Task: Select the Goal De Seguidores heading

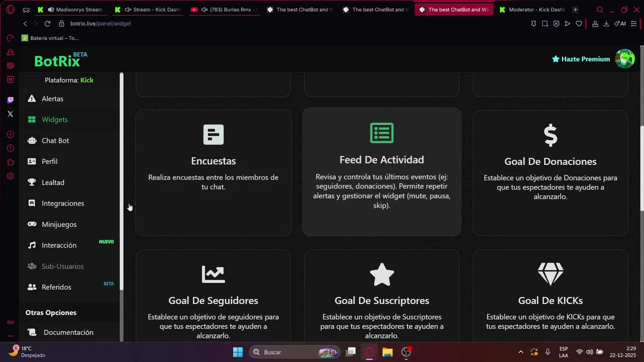Action: tap(213, 301)
